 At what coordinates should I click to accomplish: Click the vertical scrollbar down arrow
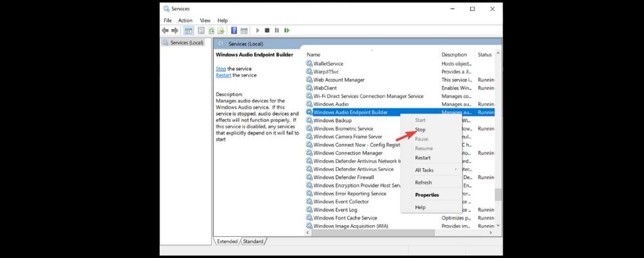pyautogui.click(x=498, y=226)
